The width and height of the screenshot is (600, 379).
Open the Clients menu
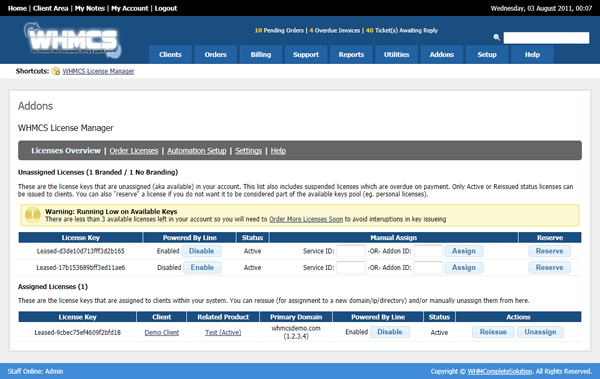pos(170,54)
